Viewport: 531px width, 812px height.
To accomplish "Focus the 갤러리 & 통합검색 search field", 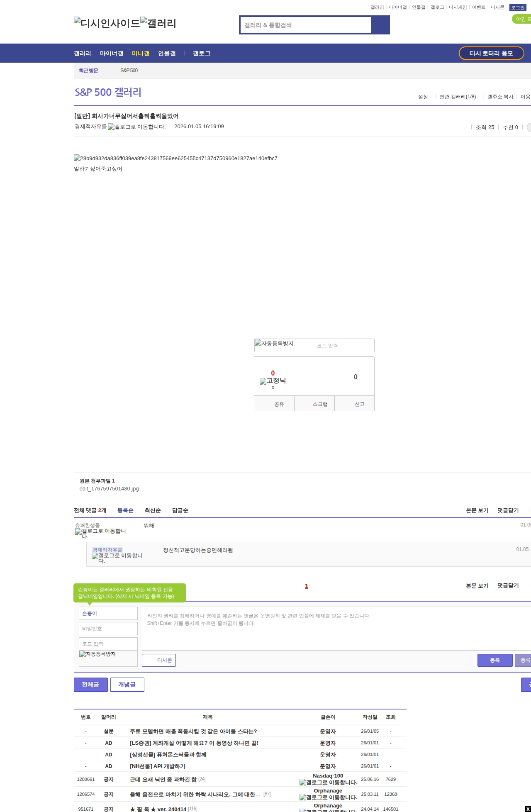I will tap(306, 25).
